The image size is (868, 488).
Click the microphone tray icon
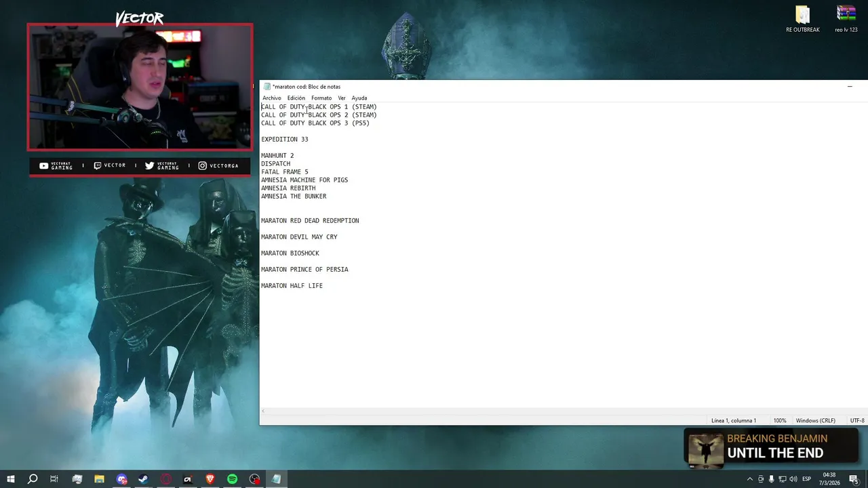pyautogui.click(x=771, y=479)
